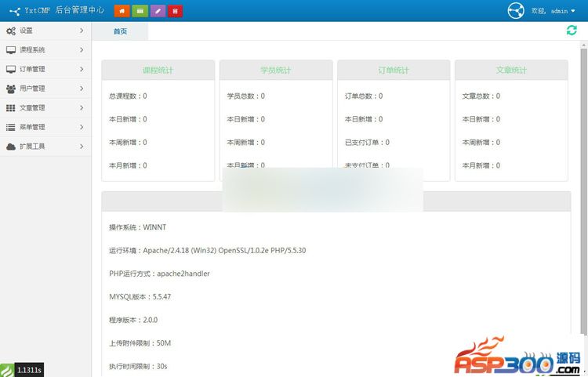This screenshot has height=377, width=588.
Task: Expand the 用户管理 menu chevron
Action: pos(82,89)
